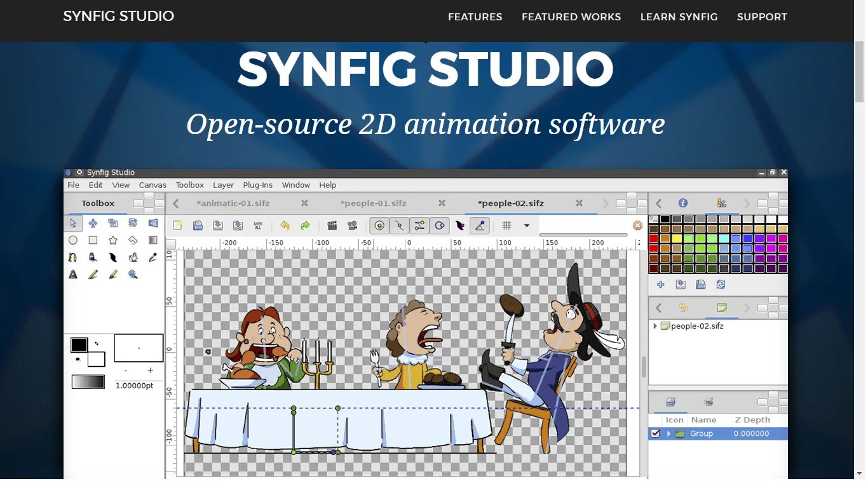Select the Zoom magnifier tool

133,274
